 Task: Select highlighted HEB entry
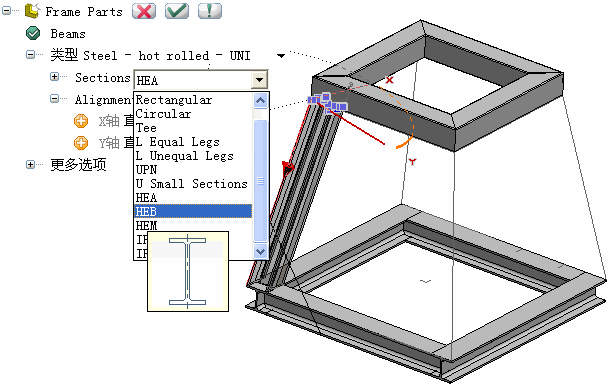coord(193,211)
